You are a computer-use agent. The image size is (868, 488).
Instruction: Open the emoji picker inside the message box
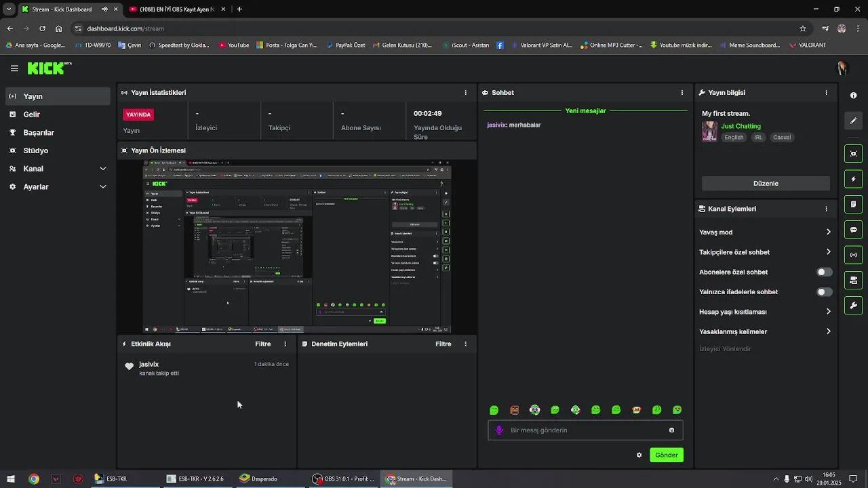point(671,430)
